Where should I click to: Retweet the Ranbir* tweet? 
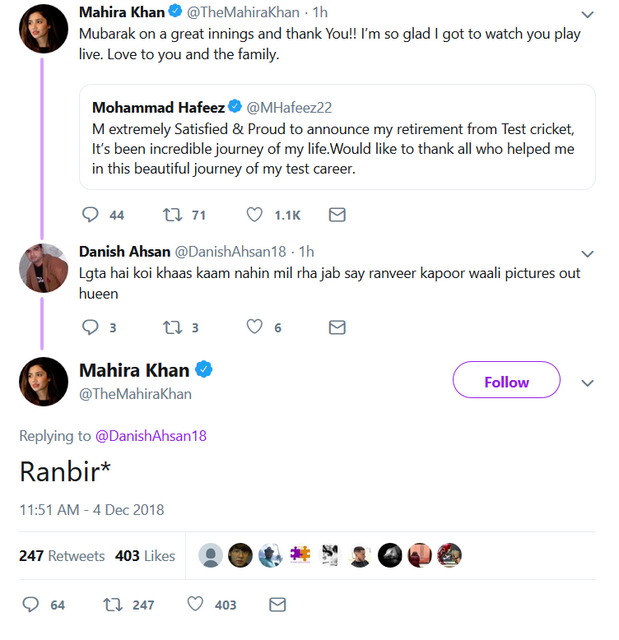point(113,604)
